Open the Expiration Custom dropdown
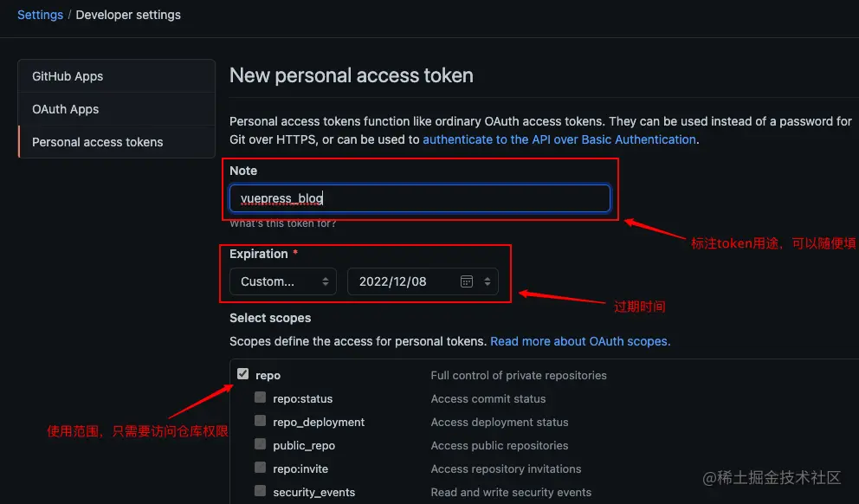The image size is (859, 504). (x=282, y=281)
